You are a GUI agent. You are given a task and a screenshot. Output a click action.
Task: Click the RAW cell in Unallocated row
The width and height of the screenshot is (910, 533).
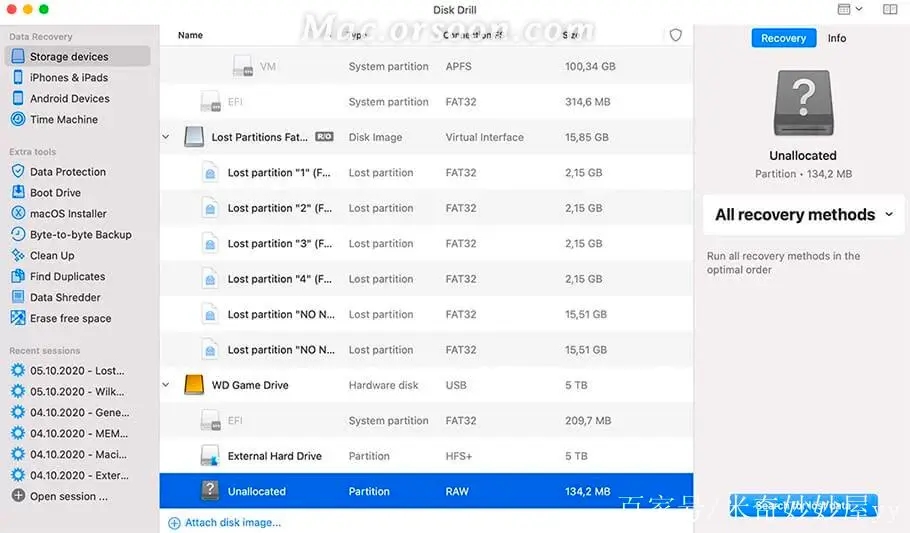457,491
